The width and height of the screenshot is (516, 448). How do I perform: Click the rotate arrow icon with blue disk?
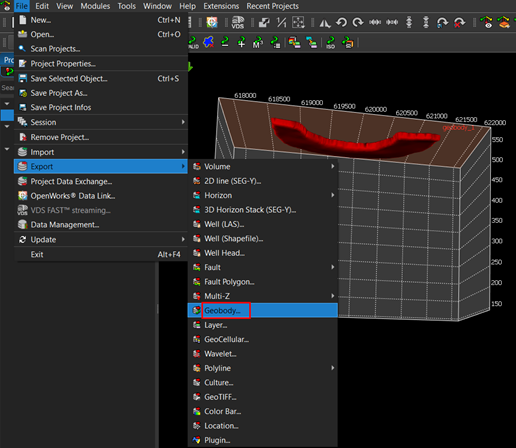[442, 22]
